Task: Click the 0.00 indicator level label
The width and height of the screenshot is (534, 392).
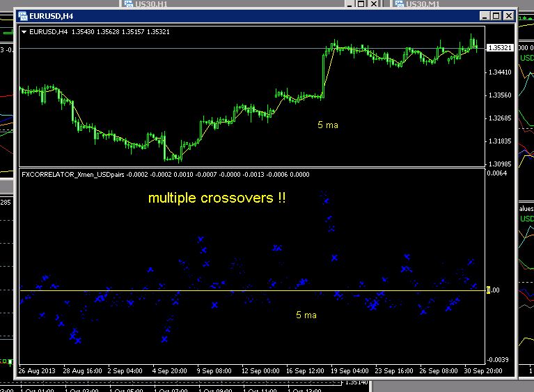Action: (493, 290)
